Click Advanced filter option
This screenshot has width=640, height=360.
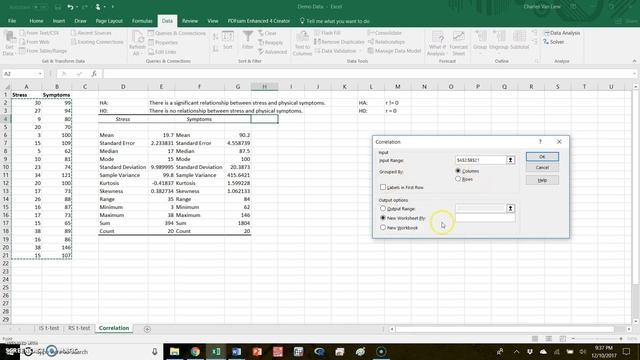pos(273,52)
